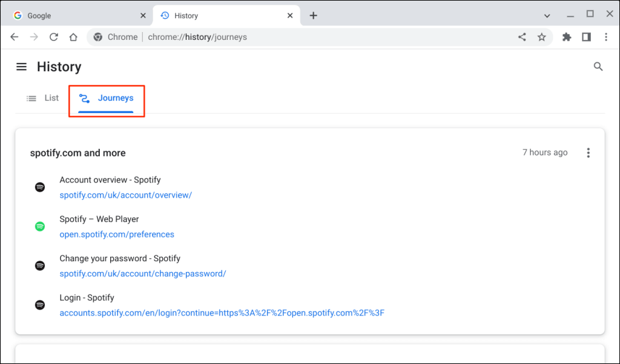Open the Chrome history hamburger menu
Viewport: 620px width, 364px height.
click(x=21, y=67)
